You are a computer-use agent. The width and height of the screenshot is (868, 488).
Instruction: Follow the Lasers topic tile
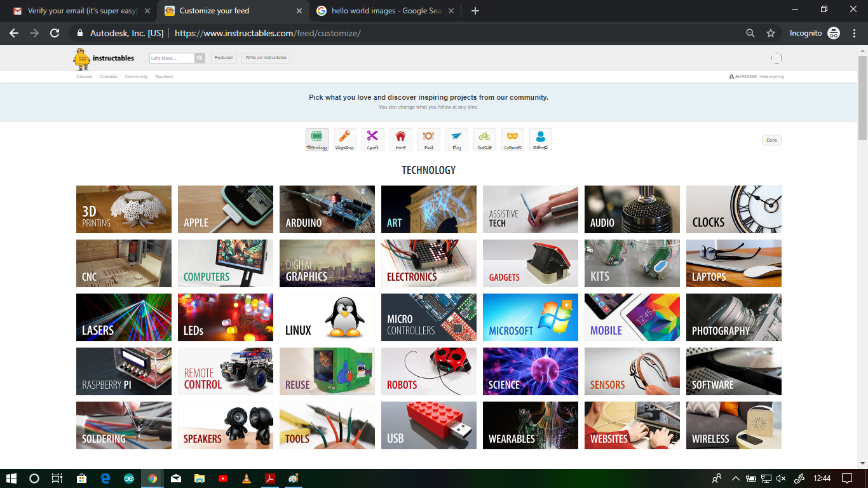(x=124, y=317)
